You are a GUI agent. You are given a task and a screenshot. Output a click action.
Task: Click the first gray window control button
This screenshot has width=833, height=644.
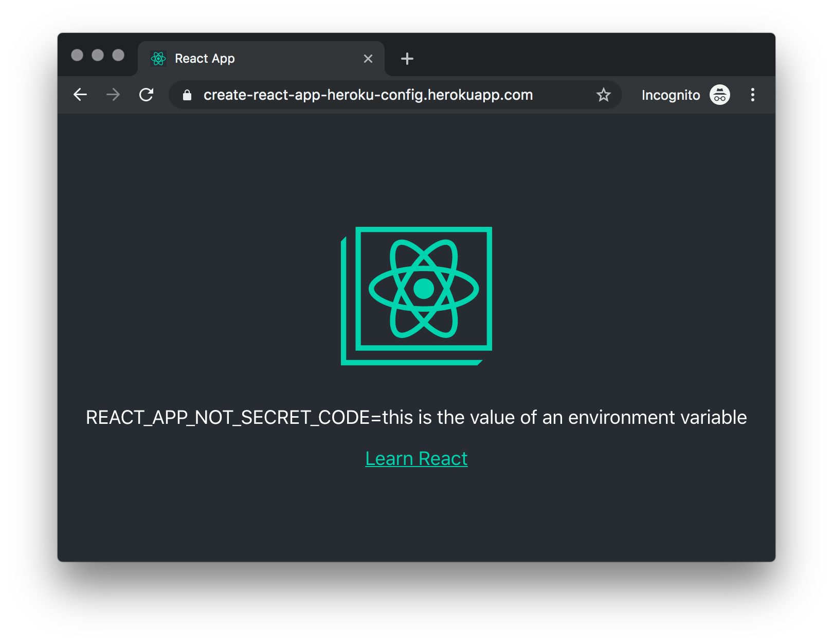77,55
